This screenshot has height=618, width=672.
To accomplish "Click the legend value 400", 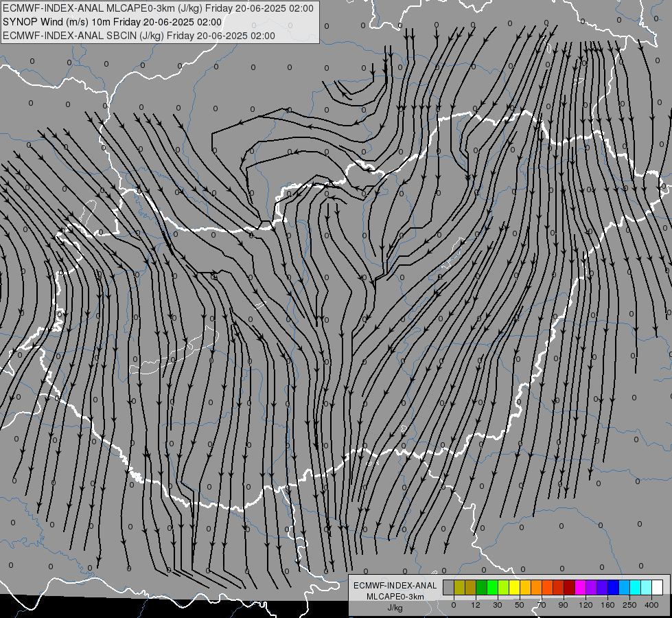I will (x=651, y=605).
